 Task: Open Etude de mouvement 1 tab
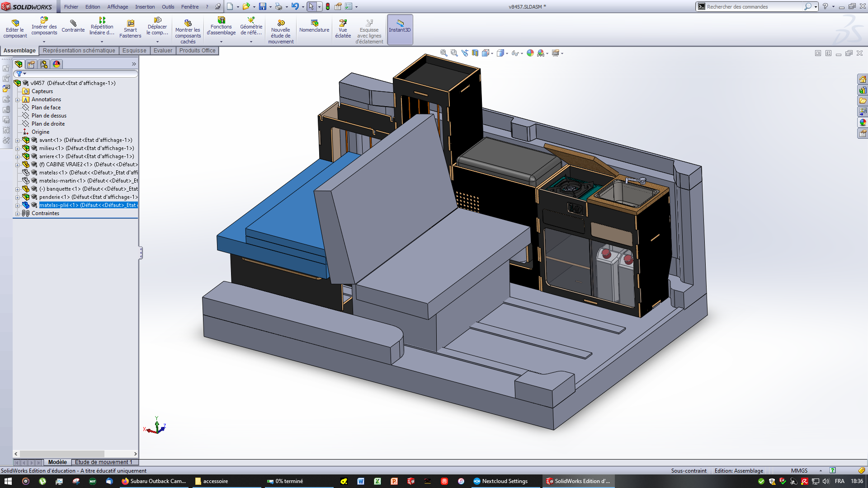click(x=104, y=462)
